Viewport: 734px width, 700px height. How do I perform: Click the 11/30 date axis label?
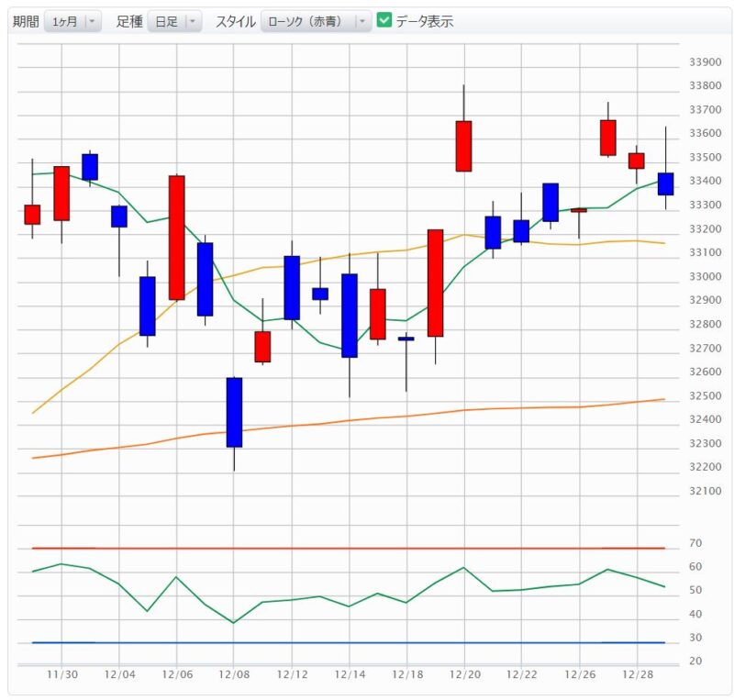(x=61, y=675)
